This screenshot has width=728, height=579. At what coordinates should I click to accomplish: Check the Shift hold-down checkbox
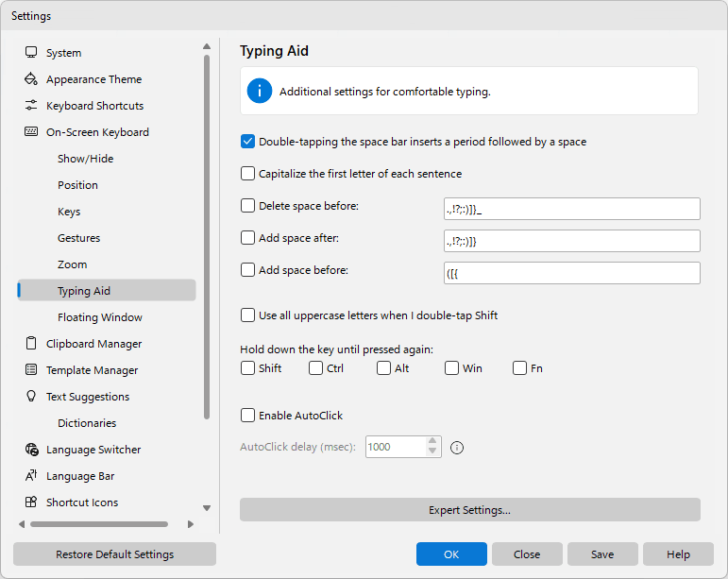[x=248, y=368]
